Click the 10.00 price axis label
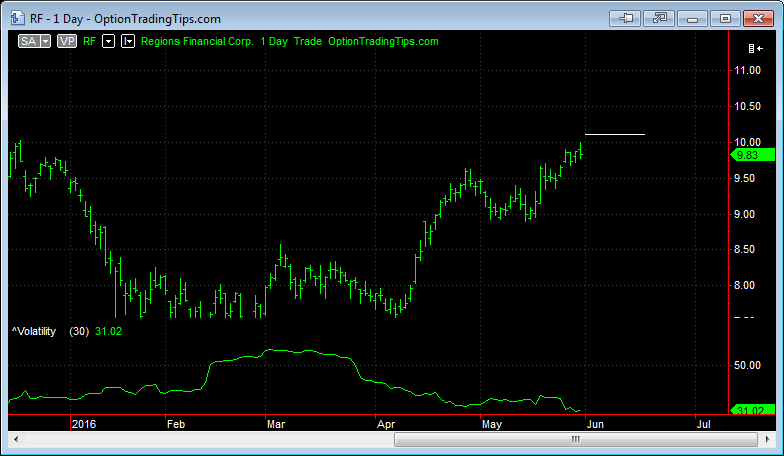The height and width of the screenshot is (456, 784). tap(748, 142)
